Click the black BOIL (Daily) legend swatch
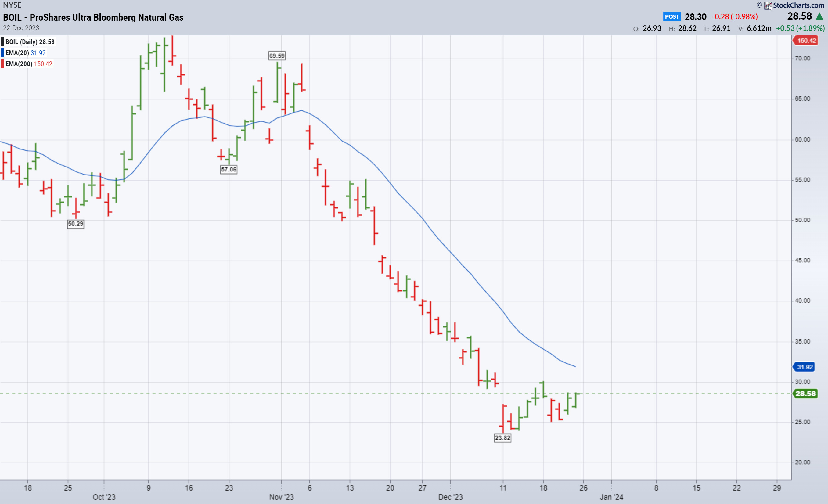Image resolution: width=828 pixels, height=504 pixels. [x=3, y=42]
